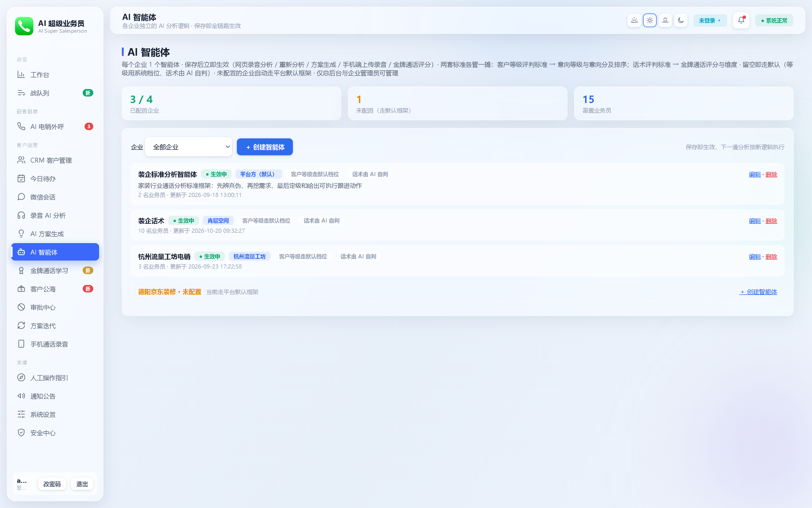
Task: Open the notification bell
Action: coord(741,21)
